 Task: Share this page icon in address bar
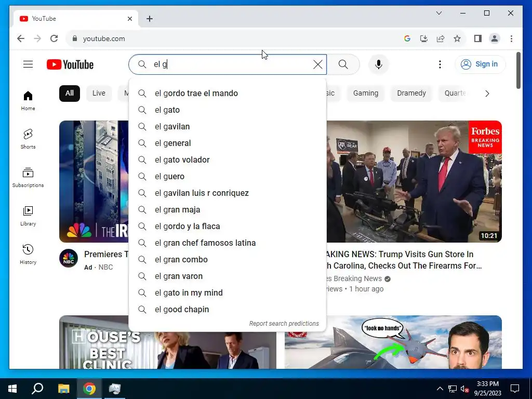tap(441, 38)
